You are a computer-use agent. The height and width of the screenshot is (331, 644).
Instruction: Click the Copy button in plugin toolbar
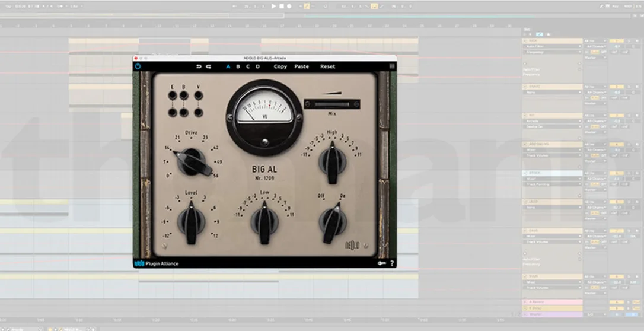[280, 66]
